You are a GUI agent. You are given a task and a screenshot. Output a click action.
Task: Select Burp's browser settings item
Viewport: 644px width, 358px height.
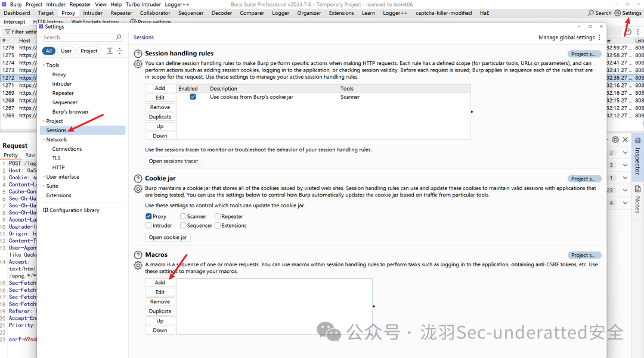pyautogui.click(x=70, y=111)
